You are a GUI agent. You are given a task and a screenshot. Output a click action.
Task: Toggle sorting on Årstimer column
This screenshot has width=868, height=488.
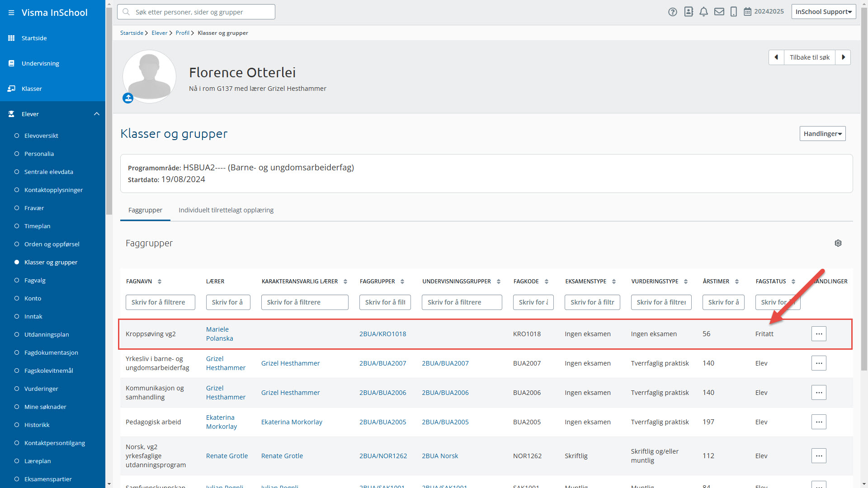click(737, 282)
